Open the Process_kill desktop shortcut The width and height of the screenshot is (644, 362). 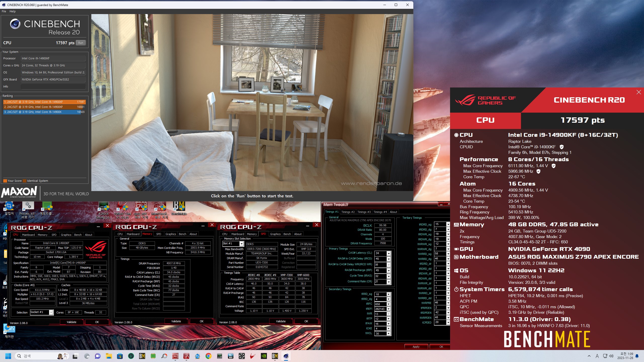coord(28,210)
